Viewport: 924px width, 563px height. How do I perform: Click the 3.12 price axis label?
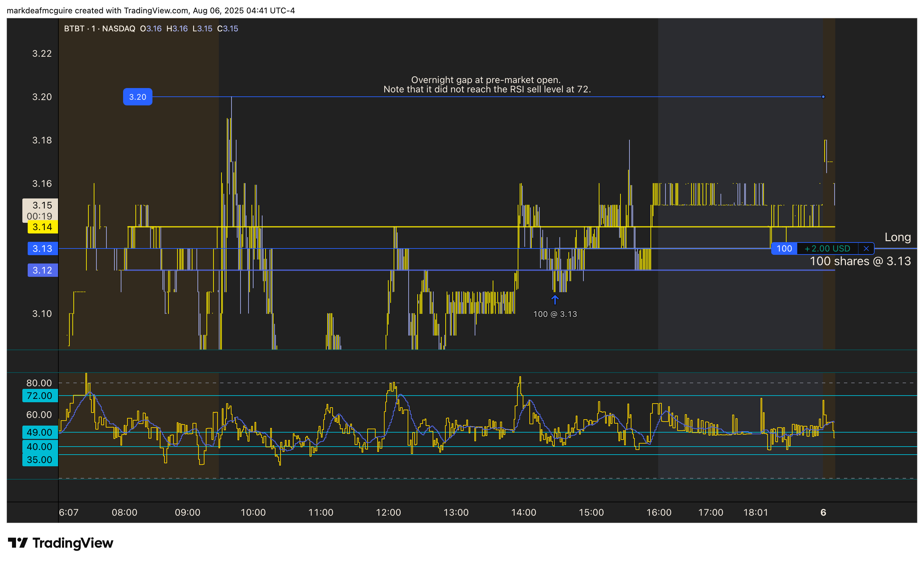click(x=42, y=270)
